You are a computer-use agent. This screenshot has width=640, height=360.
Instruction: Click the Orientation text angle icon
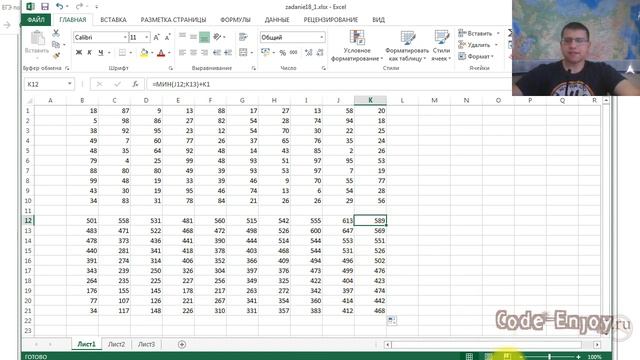coord(218,37)
